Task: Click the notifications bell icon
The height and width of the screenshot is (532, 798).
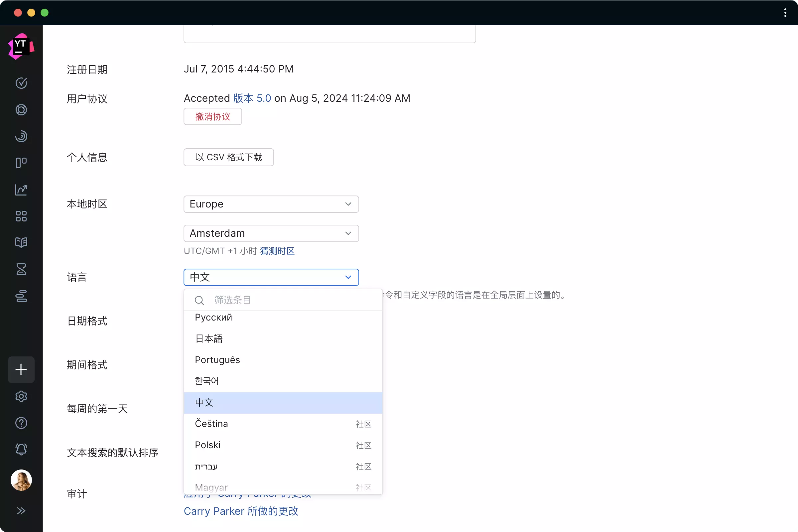Action: (21, 450)
